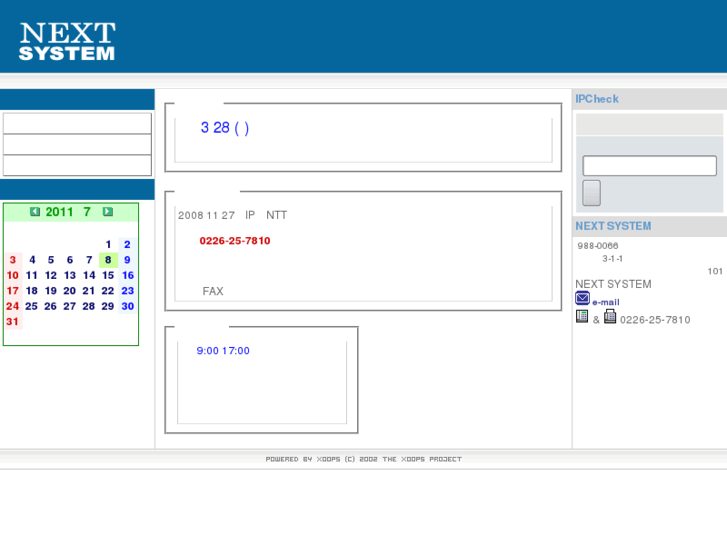Select calendar day 7
The image size is (727, 545).
point(89,260)
